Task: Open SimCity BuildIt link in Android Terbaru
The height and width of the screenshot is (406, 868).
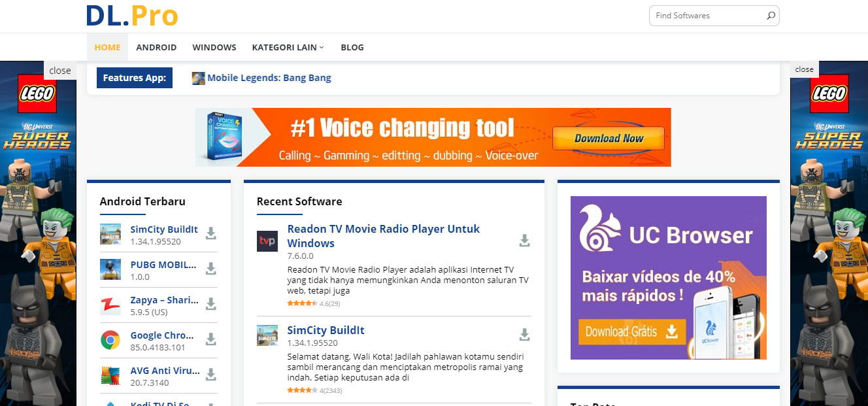Action: 164,229
